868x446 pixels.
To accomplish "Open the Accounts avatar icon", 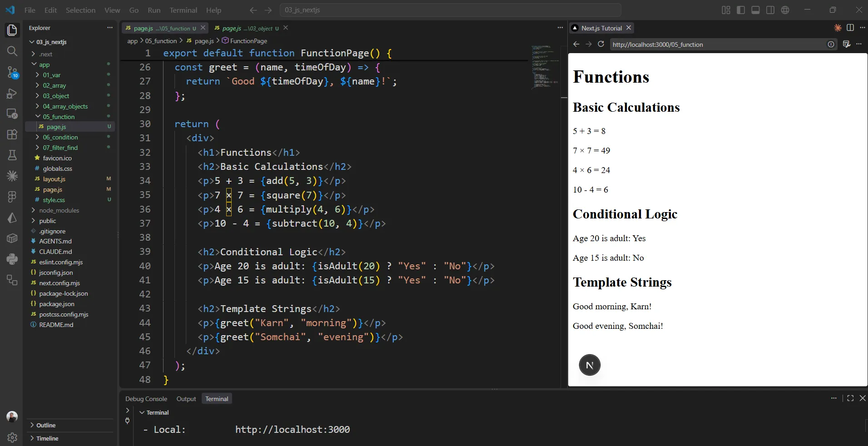I will click(x=12, y=416).
